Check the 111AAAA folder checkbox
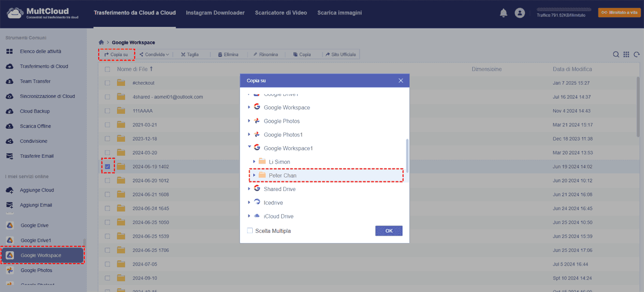Image resolution: width=644 pixels, height=292 pixels. coord(107,111)
